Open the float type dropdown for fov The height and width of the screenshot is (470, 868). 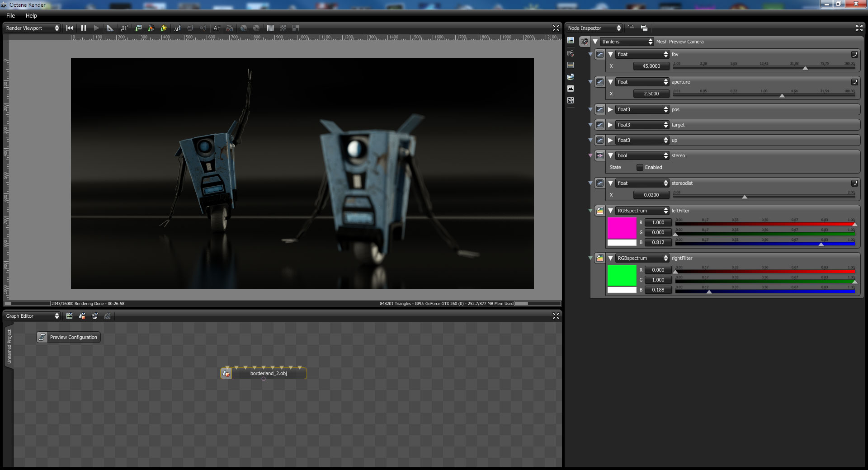(x=642, y=54)
